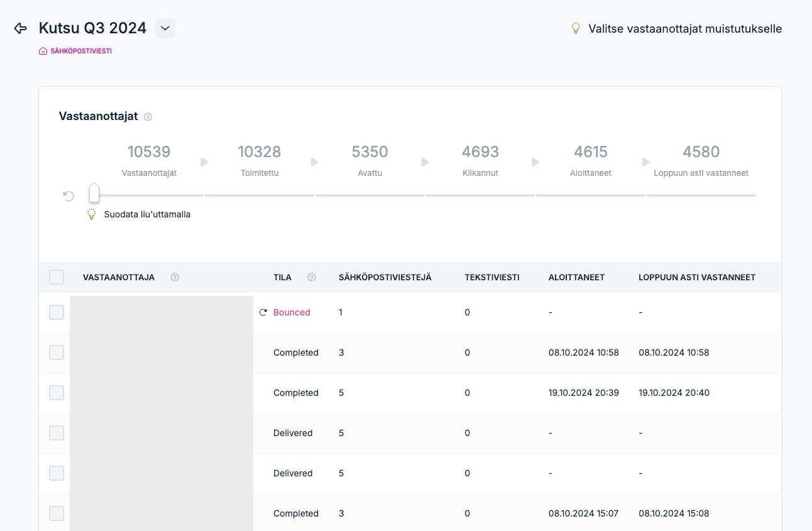Click the arrow before Loppuun asti vastanneet
Image resolution: width=812 pixels, height=531 pixels.
[x=646, y=162]
